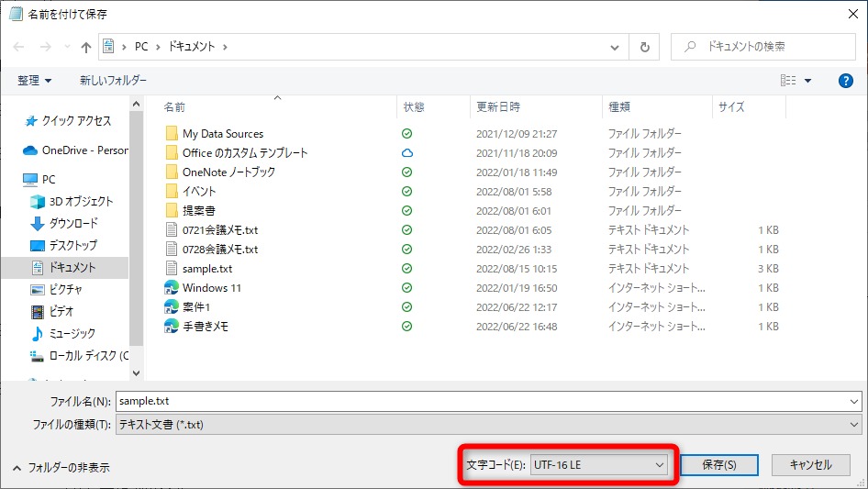Open the help question mark icon

[x=845, y=81]
